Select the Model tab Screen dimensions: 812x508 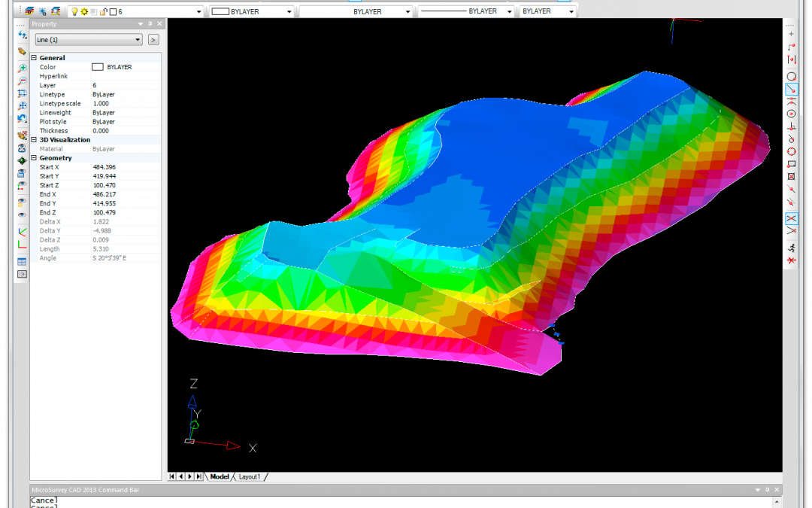[220, 477]
